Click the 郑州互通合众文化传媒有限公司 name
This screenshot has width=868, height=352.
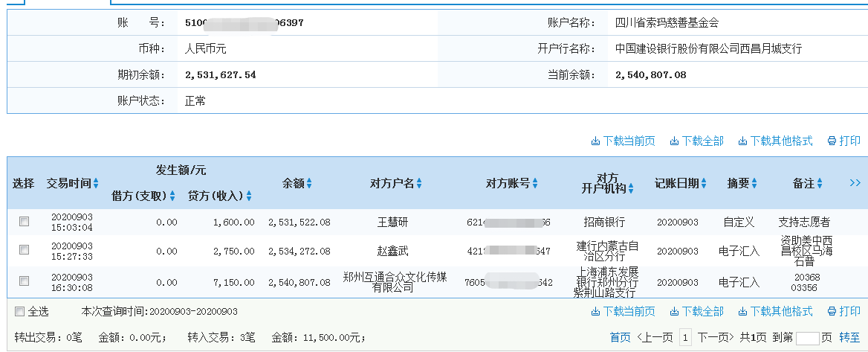pyautogui.click(x=395, y=282)
